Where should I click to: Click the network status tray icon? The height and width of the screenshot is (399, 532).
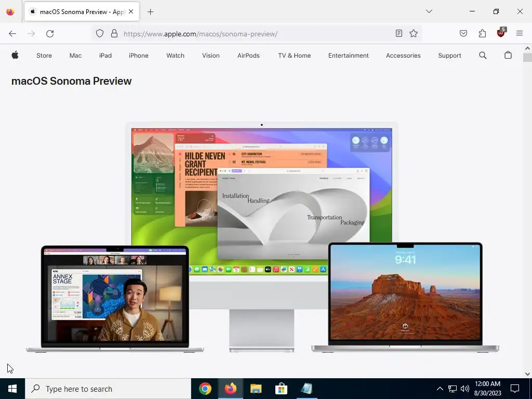(x=453, y=389)
